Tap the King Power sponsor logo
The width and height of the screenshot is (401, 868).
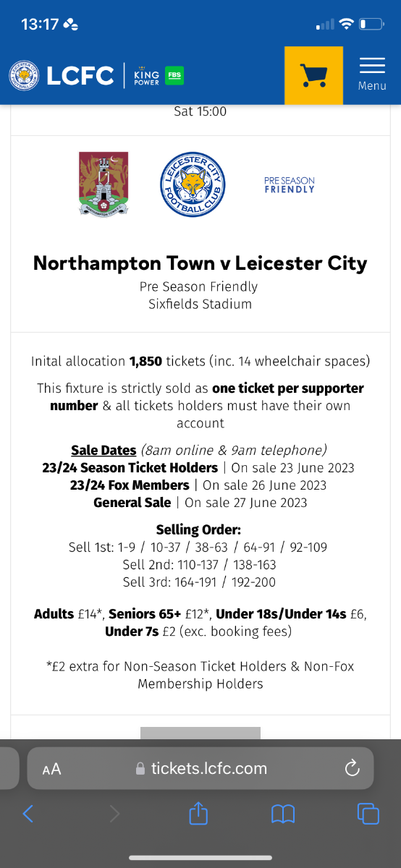tap(146, 75)
